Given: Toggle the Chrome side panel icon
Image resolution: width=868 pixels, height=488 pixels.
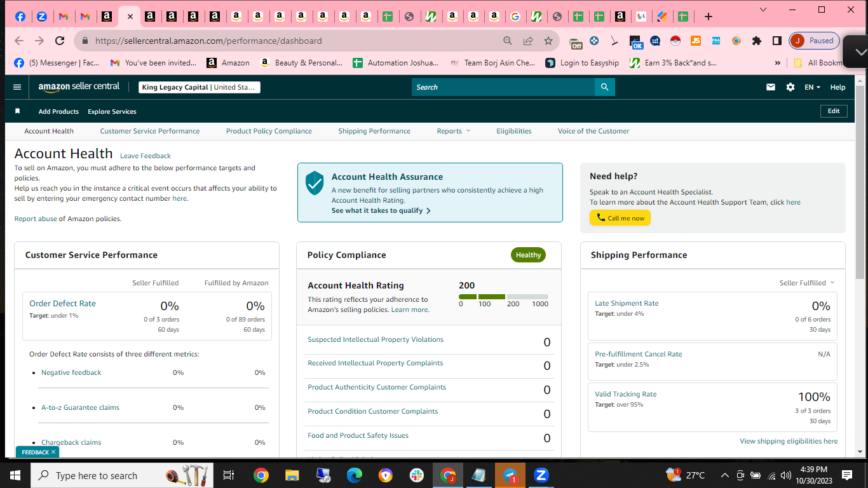Looking at the screenshot, I should pos(776,41).
